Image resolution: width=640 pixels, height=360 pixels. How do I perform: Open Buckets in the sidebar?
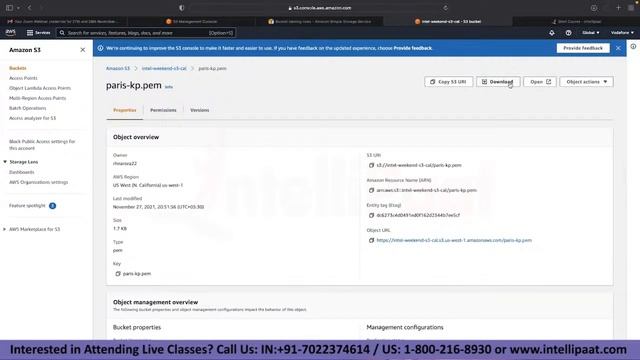click(18, 68)
